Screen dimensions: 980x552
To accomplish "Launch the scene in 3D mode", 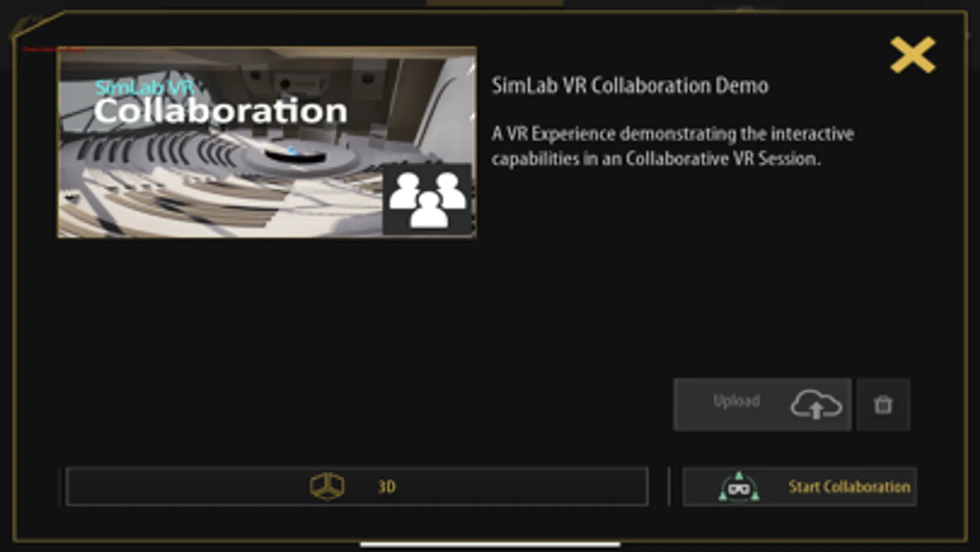I will (357, 486).
